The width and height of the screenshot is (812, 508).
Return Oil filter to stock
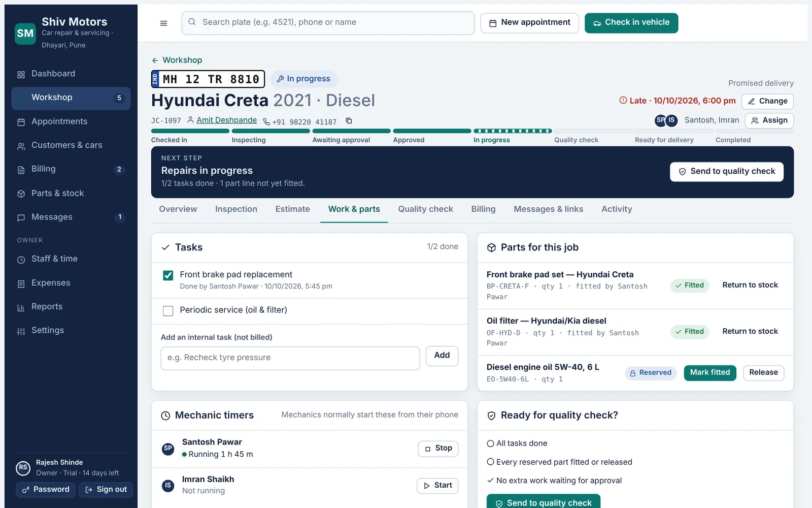[x=750, y=332]
